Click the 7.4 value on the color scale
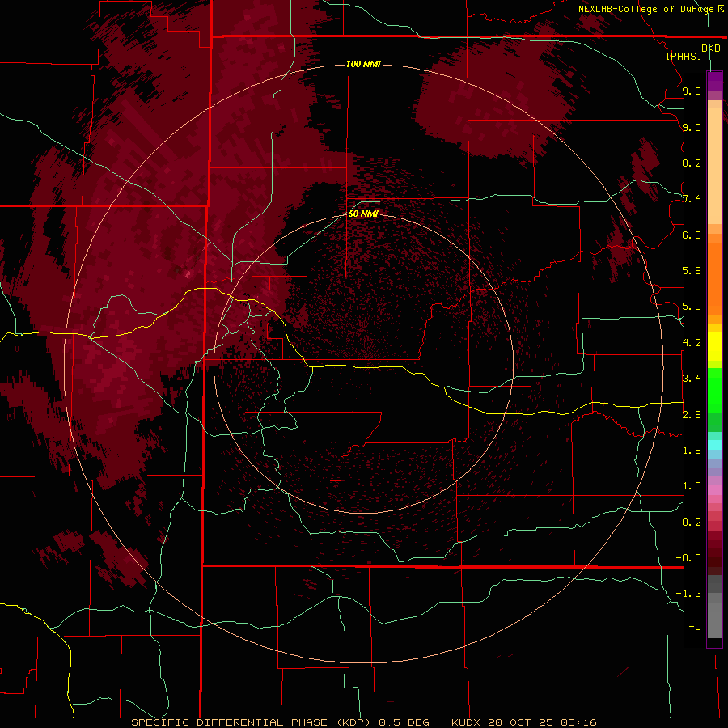This screenshot has height=728, width=728. [x=692, y=199]
